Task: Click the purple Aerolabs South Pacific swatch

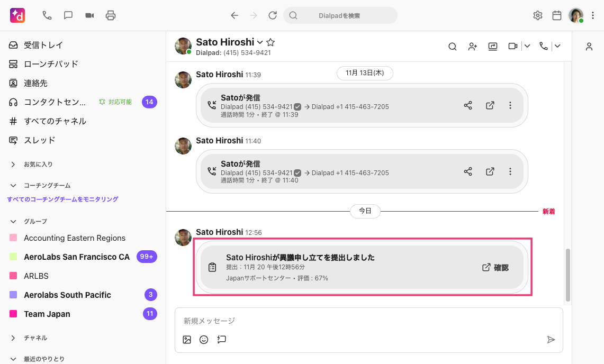Action: tap(13, 295)
